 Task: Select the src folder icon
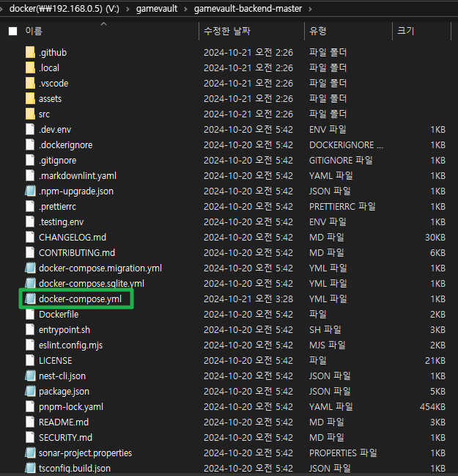(x=30, y=114)
